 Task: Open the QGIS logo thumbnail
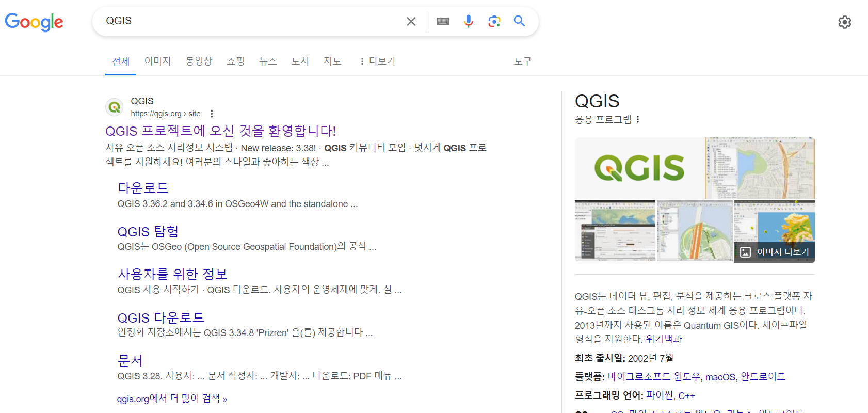(639, 168)
